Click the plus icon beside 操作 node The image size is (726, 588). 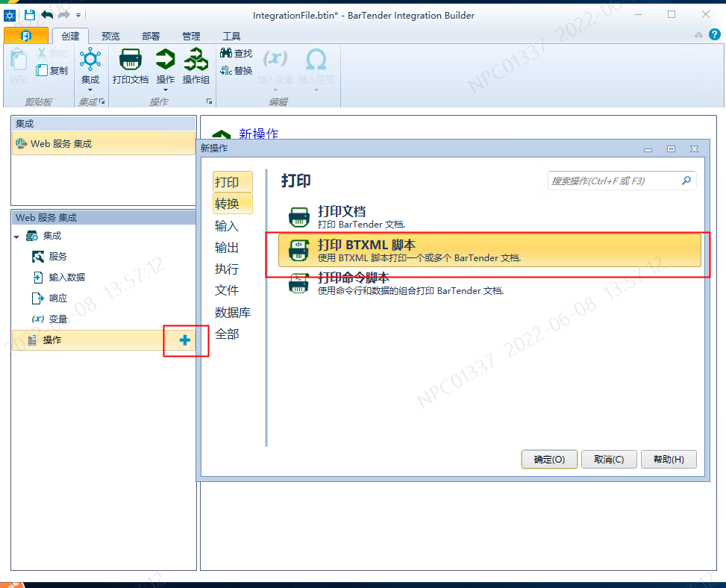click(x=183, y=340)
